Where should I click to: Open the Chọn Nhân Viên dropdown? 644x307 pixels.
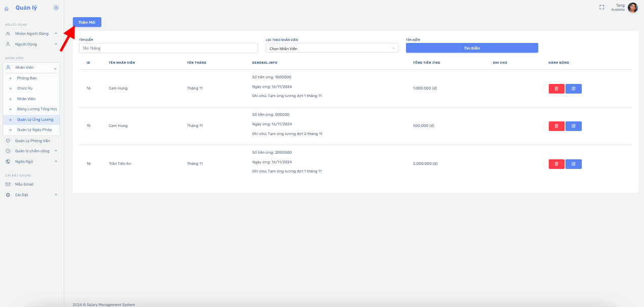[x=332, y=48]
